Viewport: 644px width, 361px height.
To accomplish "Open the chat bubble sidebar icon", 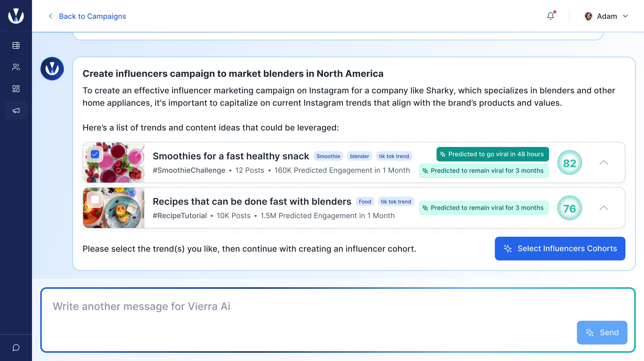I will pyautogui.click(x=16, y=348).
